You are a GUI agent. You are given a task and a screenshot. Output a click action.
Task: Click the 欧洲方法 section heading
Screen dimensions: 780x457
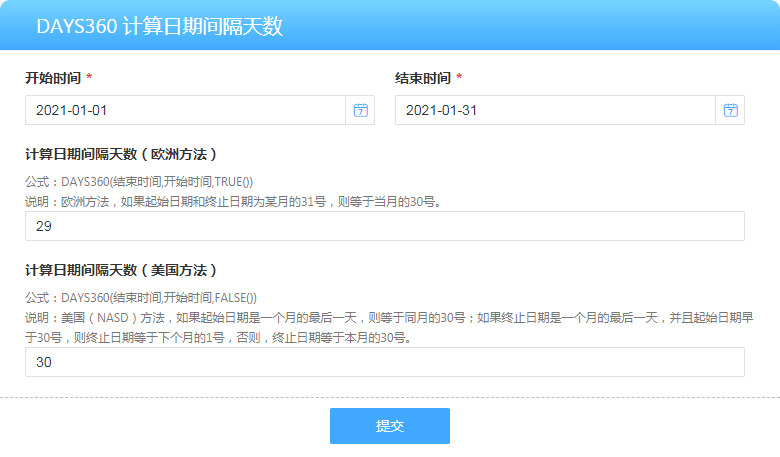[x=121, y=155]
